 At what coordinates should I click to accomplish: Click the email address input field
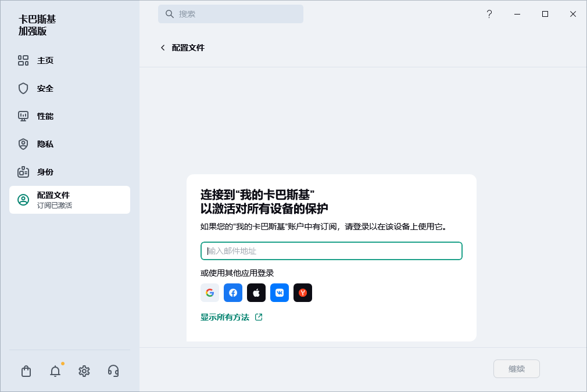(331, 251)
